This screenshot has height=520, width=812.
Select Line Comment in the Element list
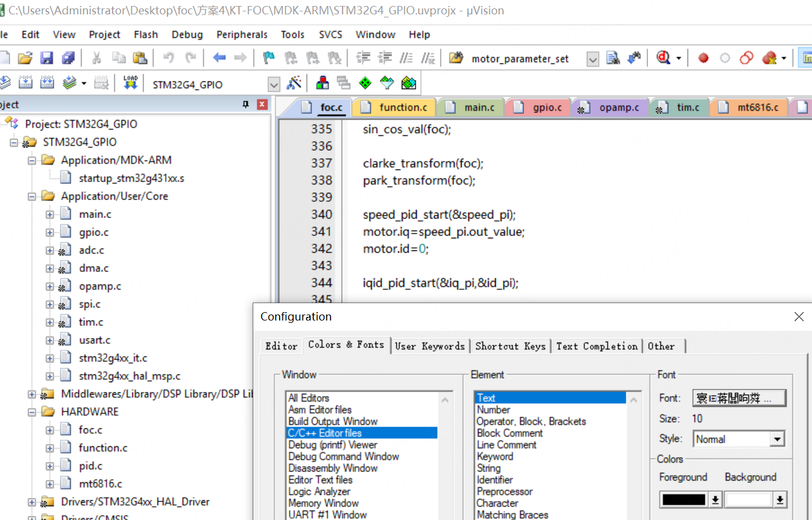(x=507, y=445)
